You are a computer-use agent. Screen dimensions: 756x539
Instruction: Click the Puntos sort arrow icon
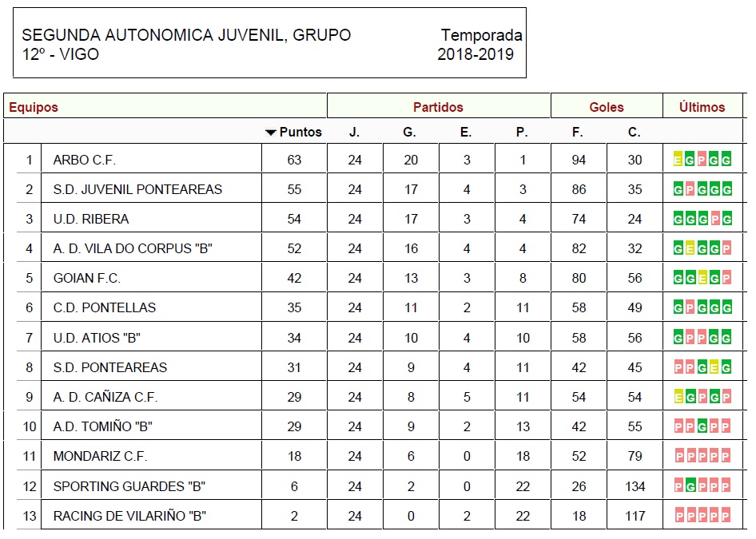coord(270,133)
